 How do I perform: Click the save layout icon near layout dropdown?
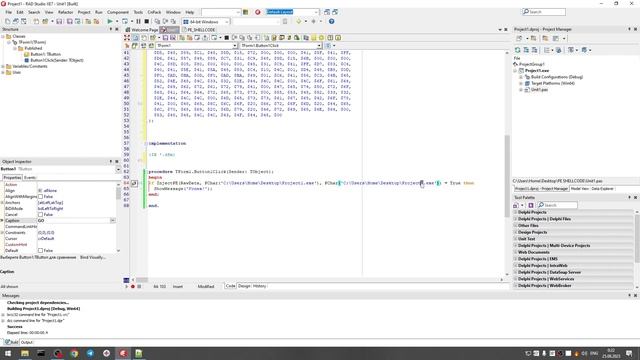point(327,12)
